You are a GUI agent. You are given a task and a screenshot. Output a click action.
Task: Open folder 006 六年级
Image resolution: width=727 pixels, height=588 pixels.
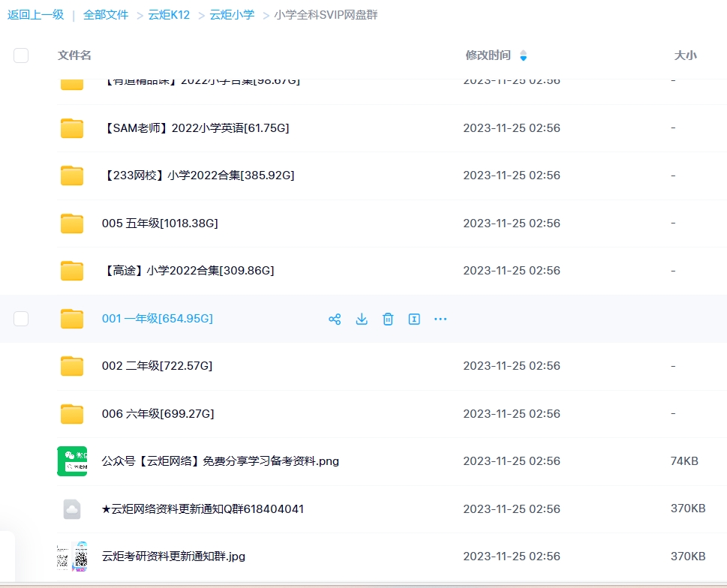pos(158,414)
